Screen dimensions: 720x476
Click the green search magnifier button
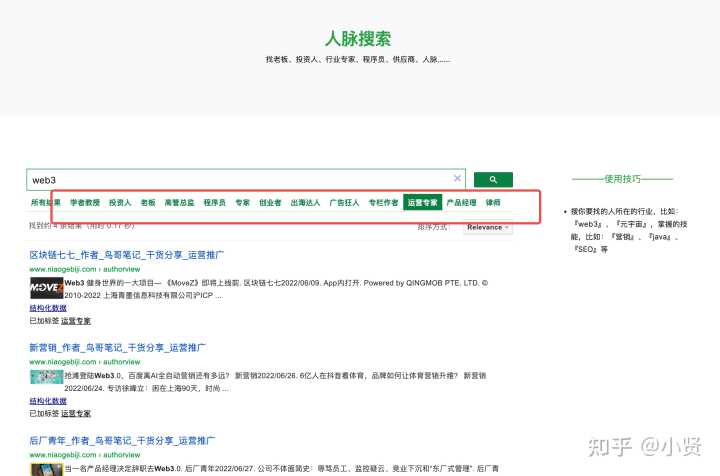[x=493, y=179]
